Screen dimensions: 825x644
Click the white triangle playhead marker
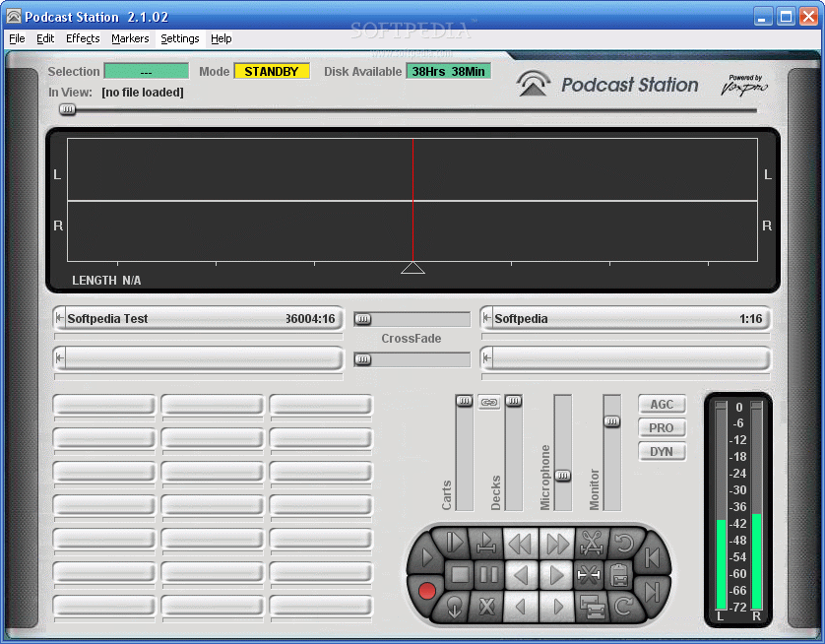click(x=412, y=268)
